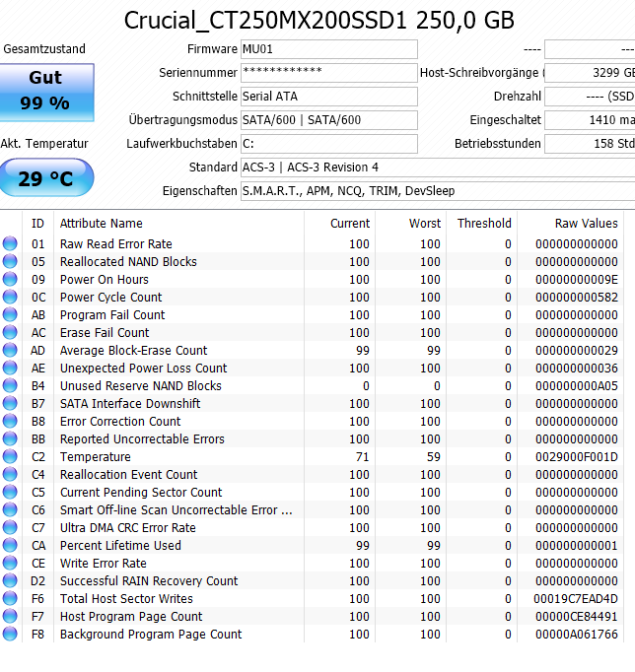Viewport: 635px width, 672px height.
Task: Click the status orb for Ultra DMA CRC Error Rate
Action: [x=10, y=527]
